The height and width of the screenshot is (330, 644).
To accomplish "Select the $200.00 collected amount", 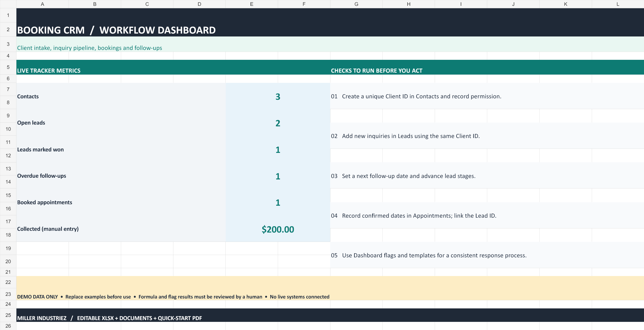I will [x=278, y=229].
